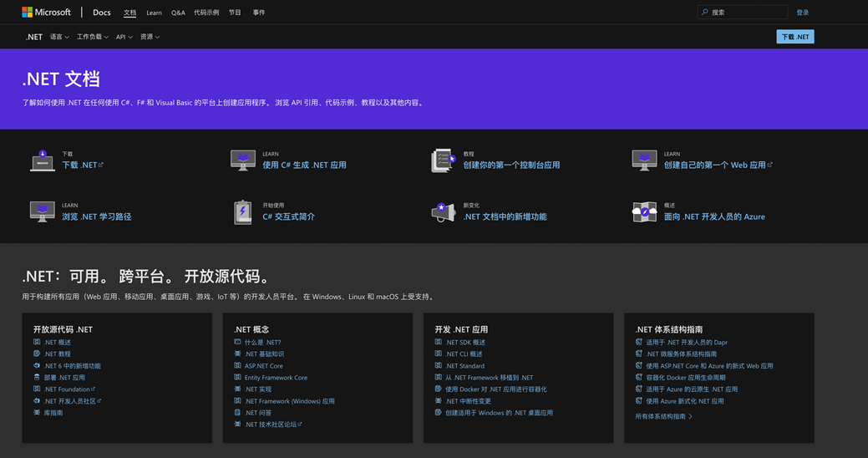
Task: Click the .NET product name in subnav
Action: [33, 37]
